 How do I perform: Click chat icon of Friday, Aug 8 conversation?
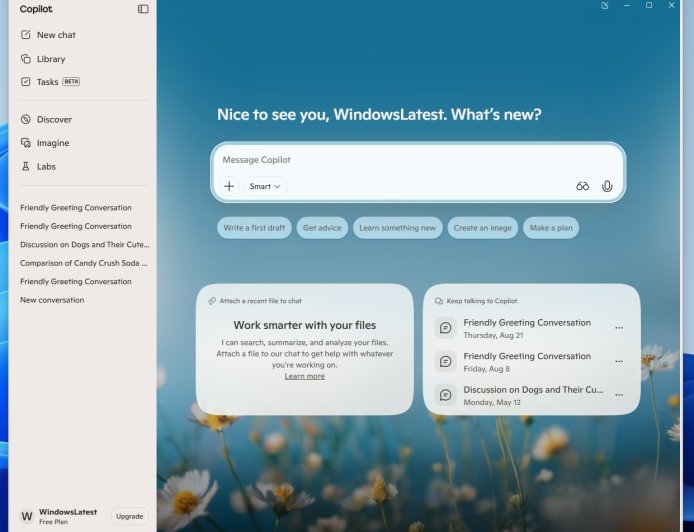[x=445, y=362]
